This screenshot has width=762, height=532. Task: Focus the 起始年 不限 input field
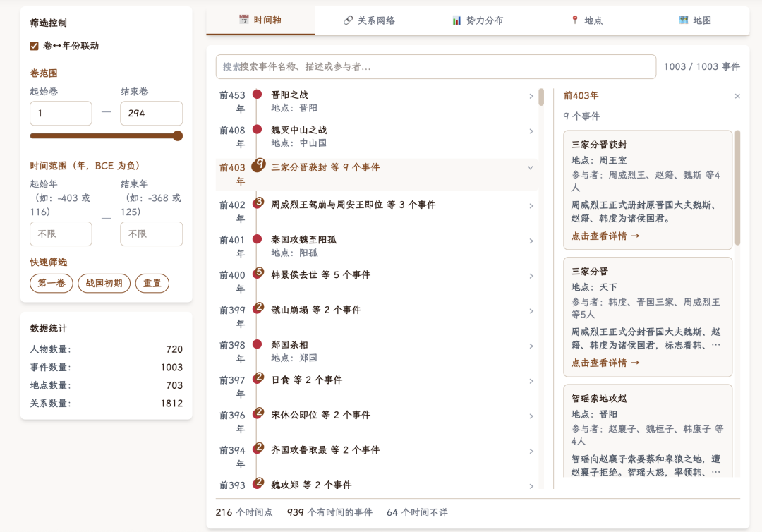[61, 234]
